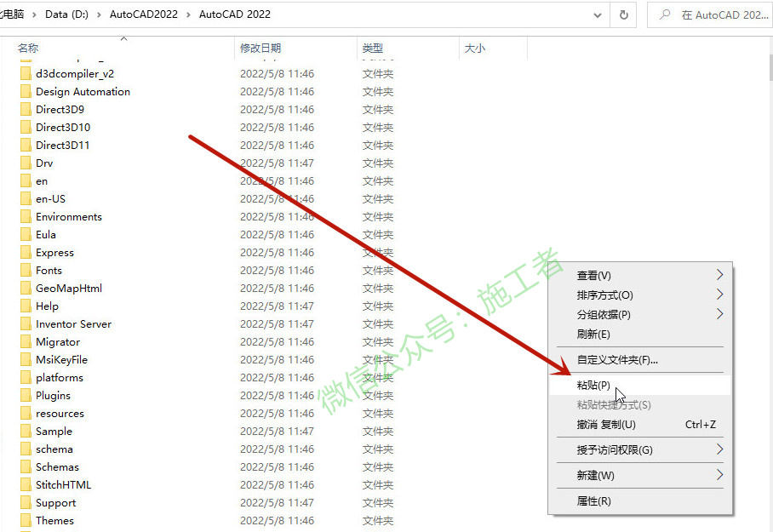Expand the 新建(W) submenu arrow

click(x=719, y=475)
